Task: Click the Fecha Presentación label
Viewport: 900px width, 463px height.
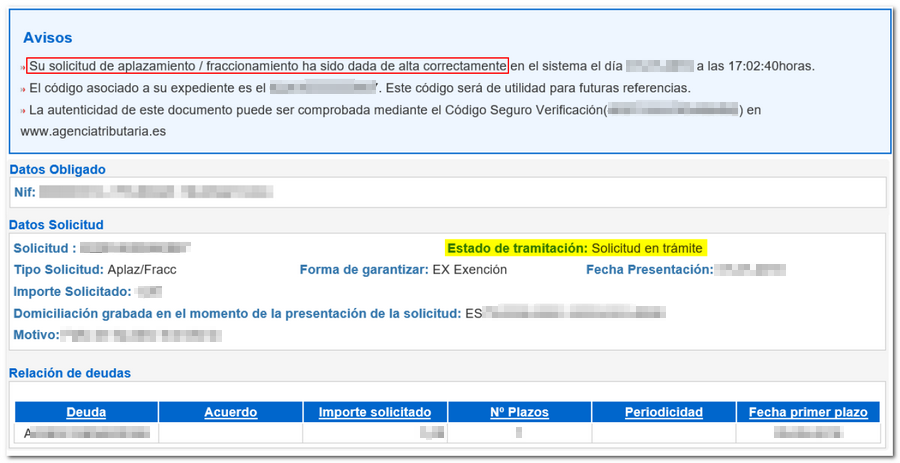Action: tap(650, 270)
